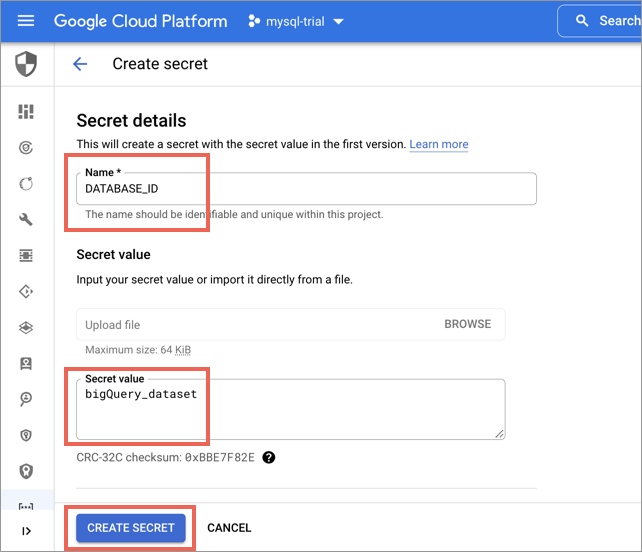642x552 pixels.
Task: Click the Secret Manager brackets sidebar icon
Action: (26, 506)
